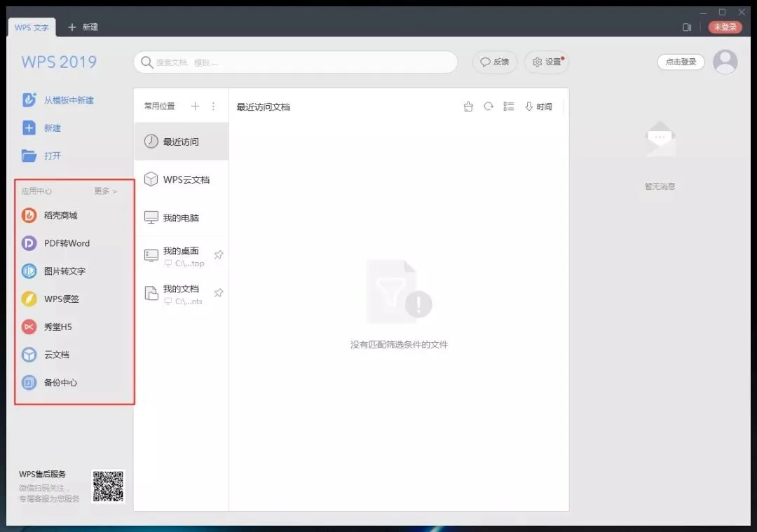This screenshot has height=532, width=757.
Task: Click the user avatar icon
Action: point(725,62)
